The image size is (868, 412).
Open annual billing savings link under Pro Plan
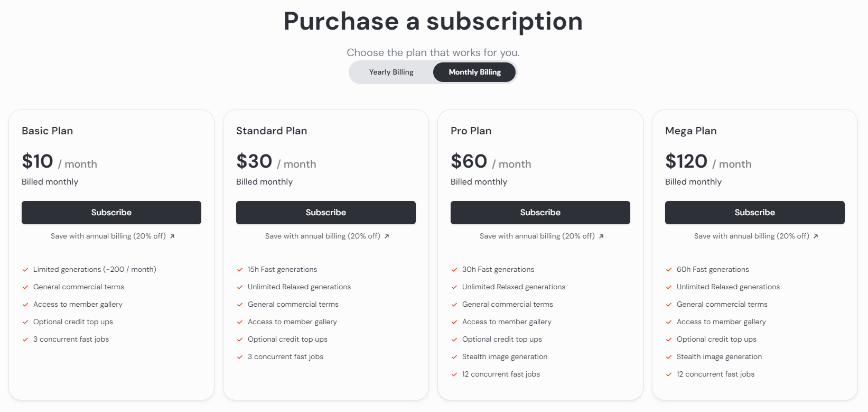537,236
